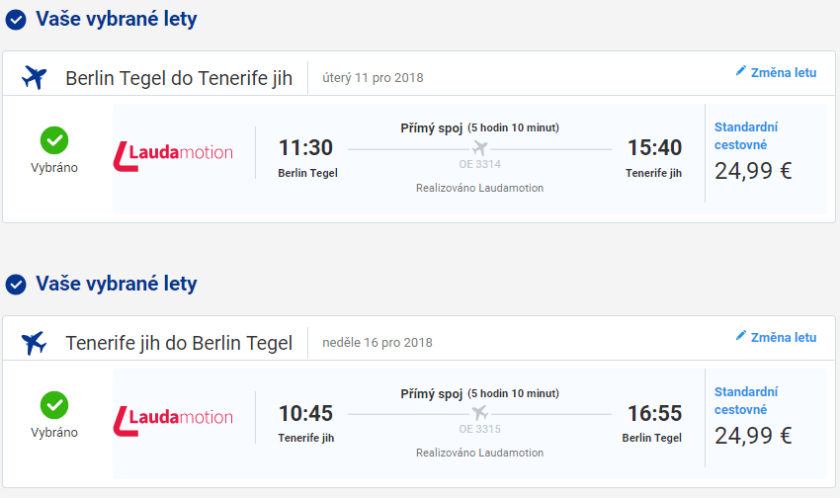Open the Změna letu link for the Tenerife return flight
Image resolution: width=840 pixels, height=498 pixels.
tap(783, 337)
